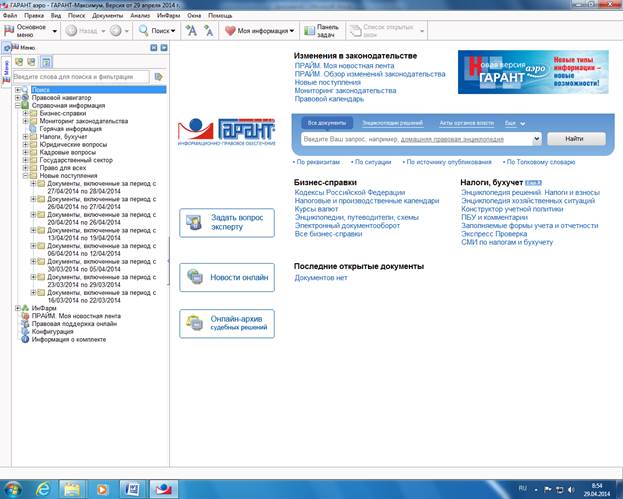The height and width of the screenshot is (499, 623).
Task: Decrease font size with smaller A icon
Action: pos(209,31)
